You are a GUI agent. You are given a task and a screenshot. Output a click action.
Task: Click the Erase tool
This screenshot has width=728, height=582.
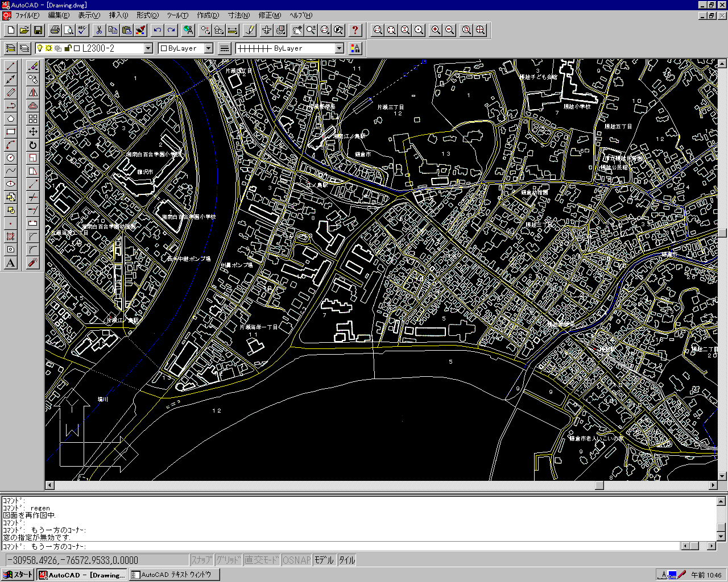[33, 66]
